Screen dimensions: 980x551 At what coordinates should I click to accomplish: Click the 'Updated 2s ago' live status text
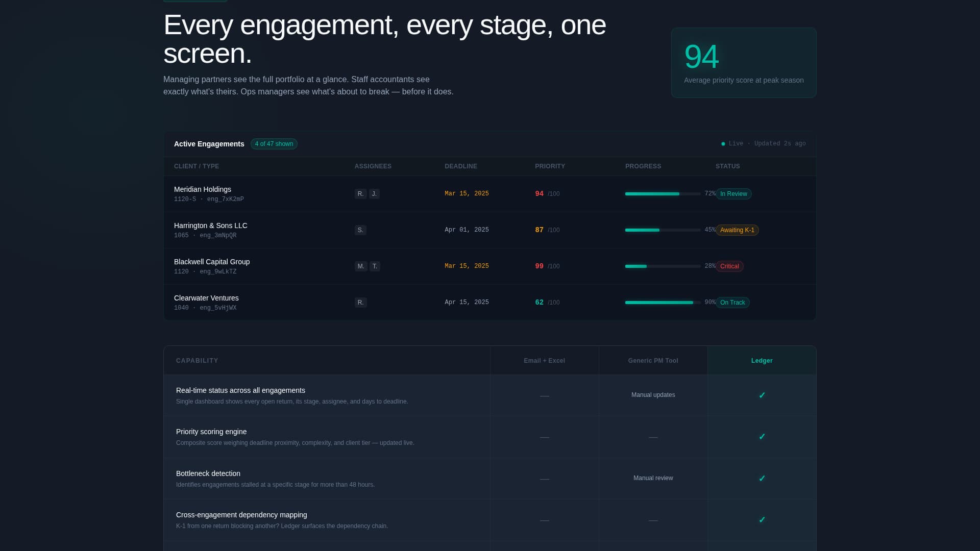[x=780, y=144]
